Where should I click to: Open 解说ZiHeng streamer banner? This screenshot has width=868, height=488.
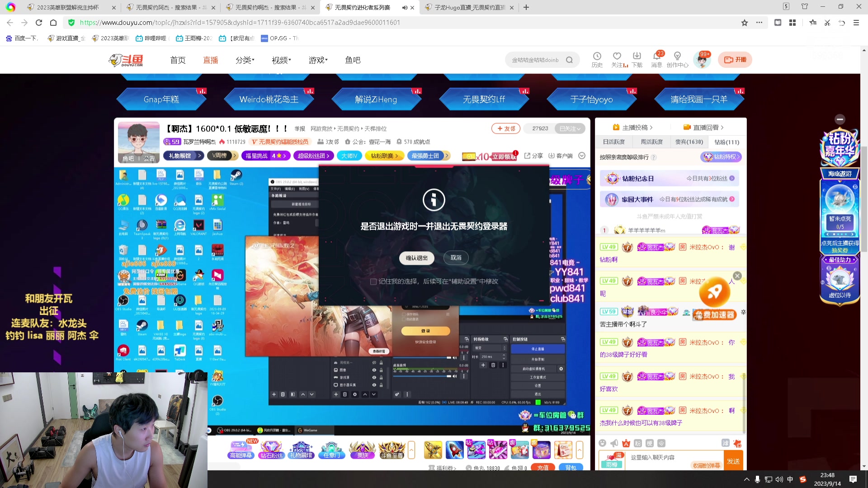pyautogui.click(x=376, y=99)
